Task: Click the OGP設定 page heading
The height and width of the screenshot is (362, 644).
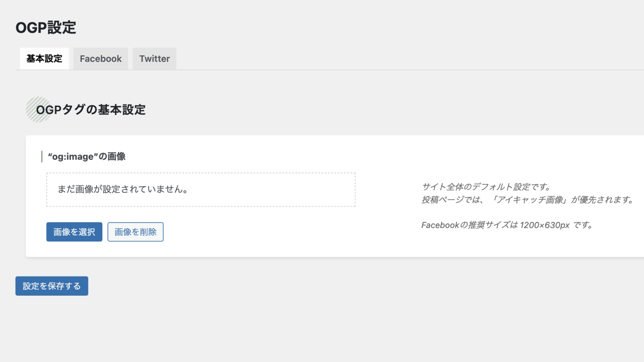Action: pos(46,27)
